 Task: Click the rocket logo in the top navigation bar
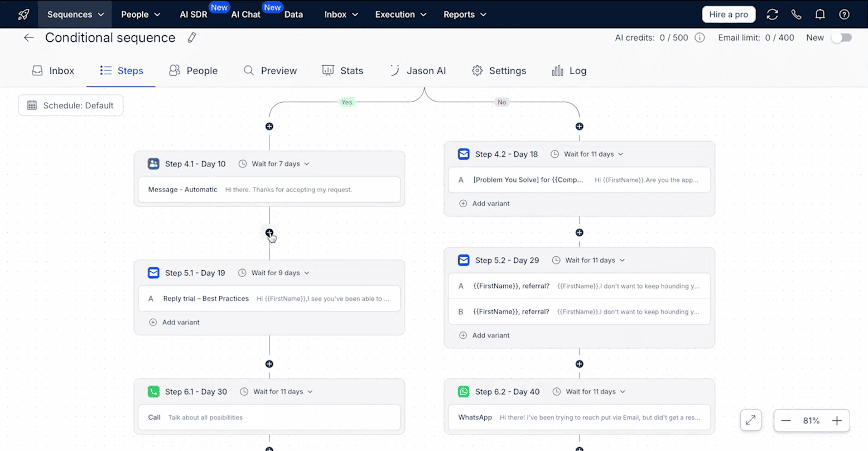(x=22, y=14)
